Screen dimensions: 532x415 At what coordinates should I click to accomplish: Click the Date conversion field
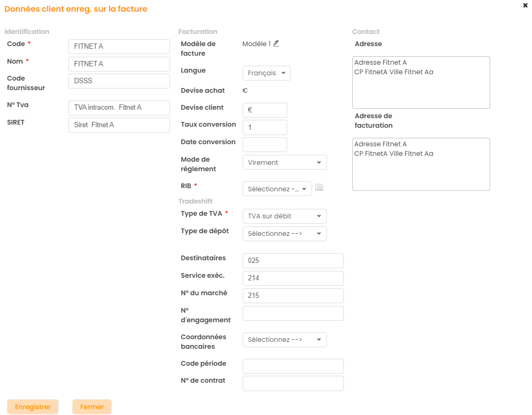point(265,145)
